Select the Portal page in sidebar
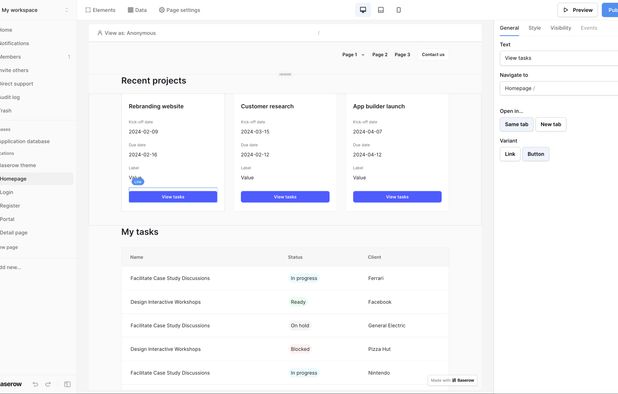This screenshot has width=618, height=394. coord(7,219)
